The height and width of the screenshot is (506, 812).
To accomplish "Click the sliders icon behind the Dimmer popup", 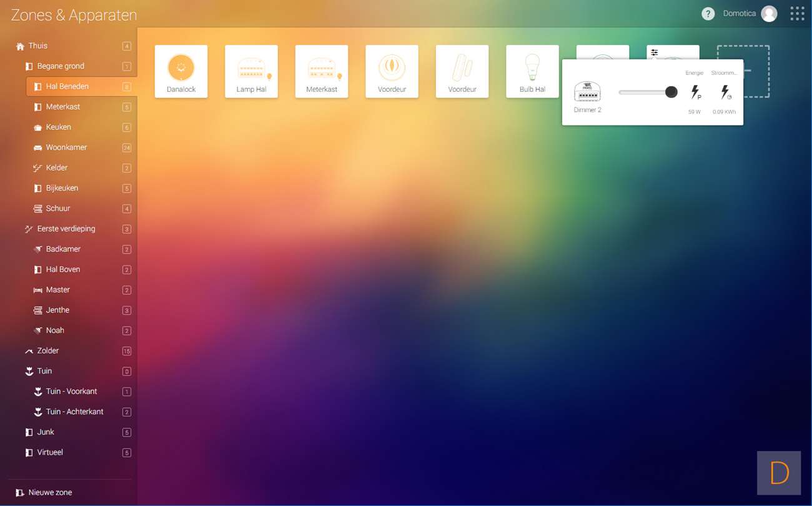I will (x=654, y=52).
